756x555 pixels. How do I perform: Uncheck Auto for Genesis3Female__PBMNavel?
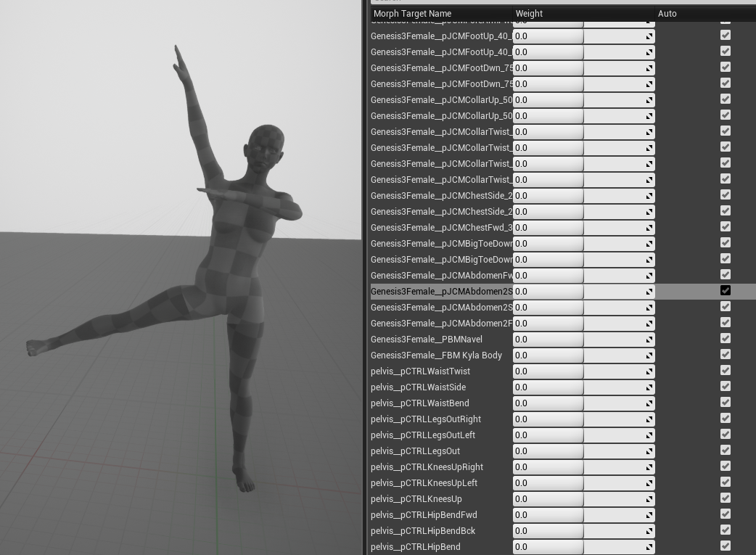click(x=725, y=338)
